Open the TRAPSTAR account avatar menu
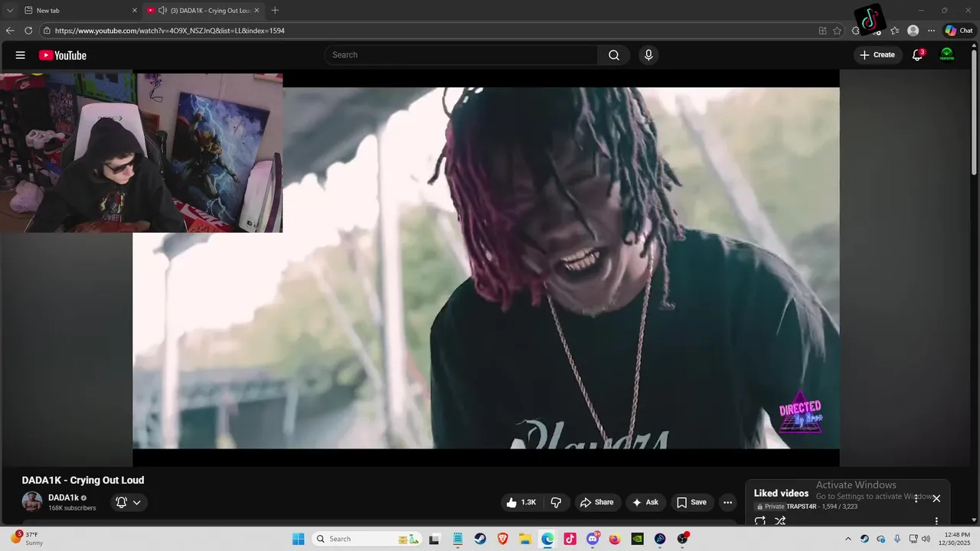 click(947, 55)
